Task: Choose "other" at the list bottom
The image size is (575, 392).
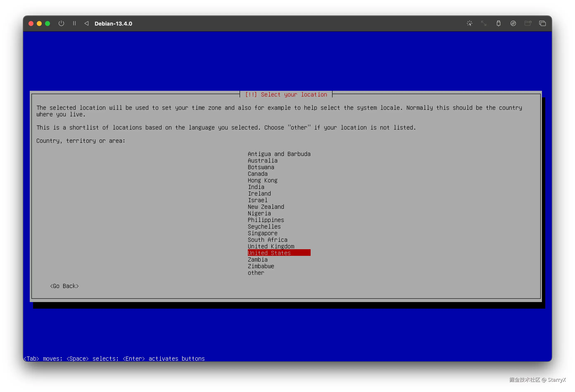Action: click(256, 273)
